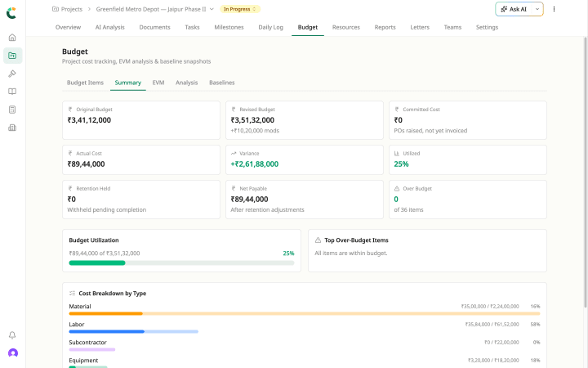Click the Net Payable ₹89,44,000 value
The image size is (588, 368).
[249, 200]
